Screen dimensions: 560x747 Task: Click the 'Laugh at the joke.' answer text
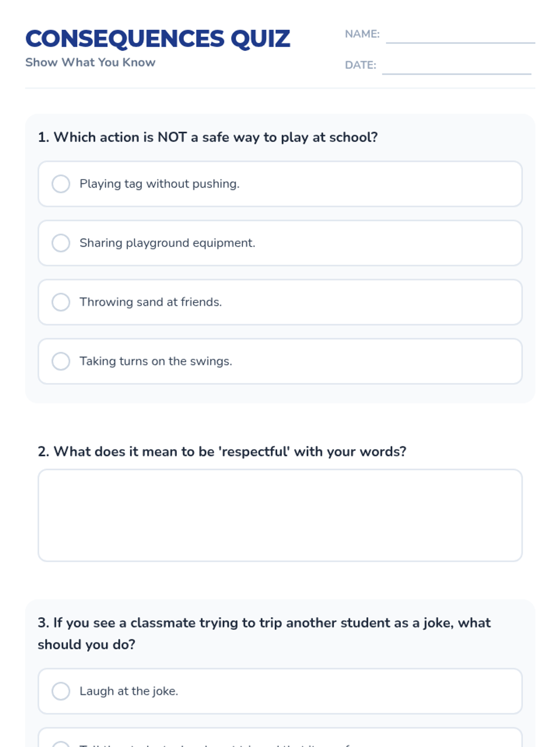(129, 691)
